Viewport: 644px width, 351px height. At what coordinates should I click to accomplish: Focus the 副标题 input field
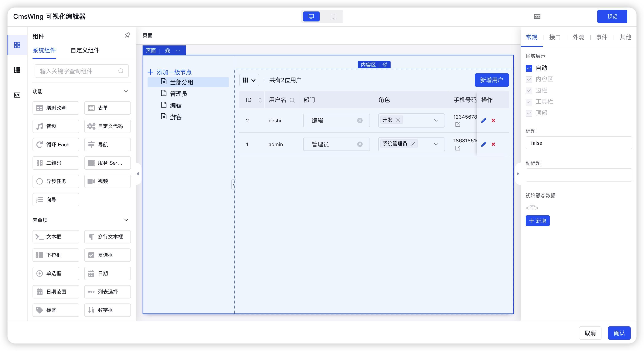click(x=579, y=175)
